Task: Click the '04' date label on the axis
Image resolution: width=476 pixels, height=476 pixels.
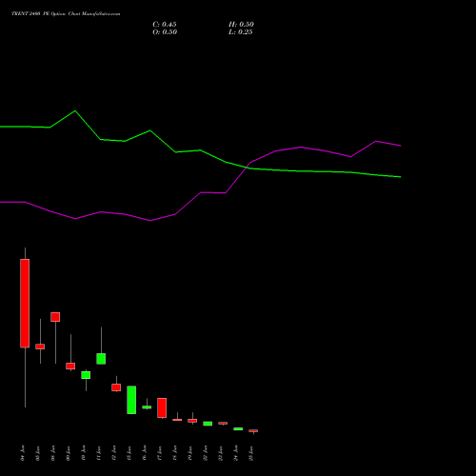Action: click(x=23, y=453)
